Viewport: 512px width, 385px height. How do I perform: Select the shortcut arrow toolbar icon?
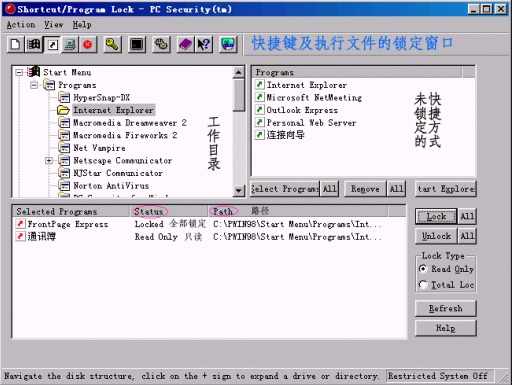52,44
